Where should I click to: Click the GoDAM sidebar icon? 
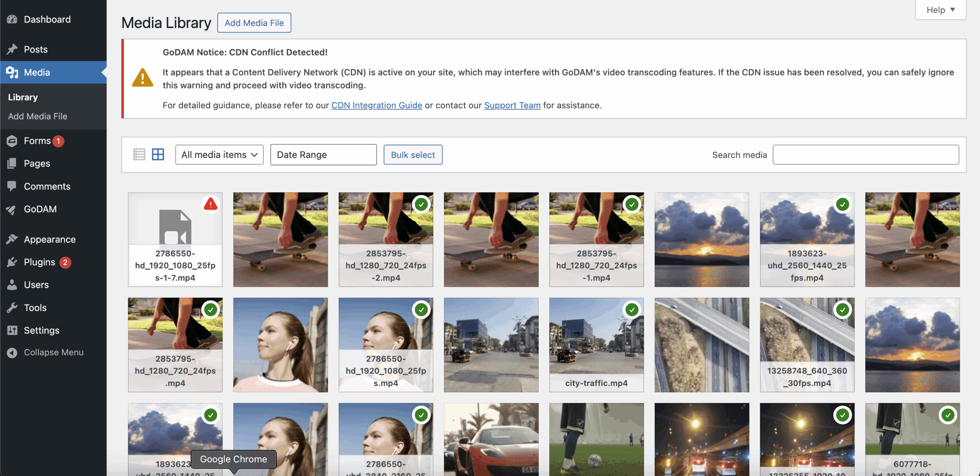[x=11, y=209]
